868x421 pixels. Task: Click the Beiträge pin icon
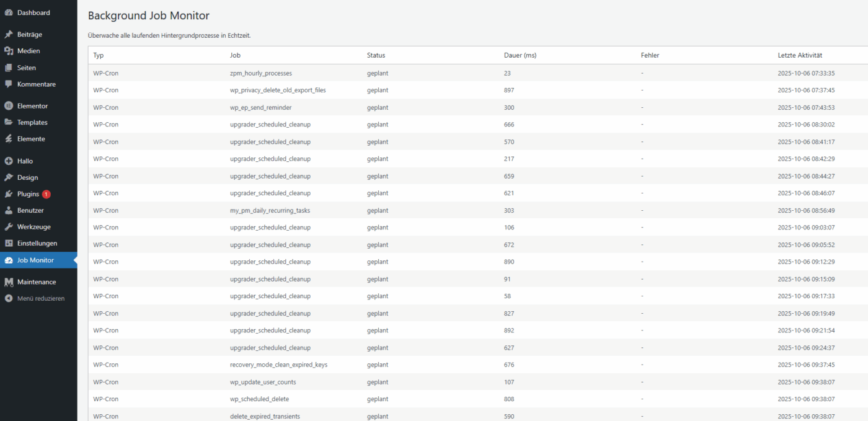click(9, 34)
